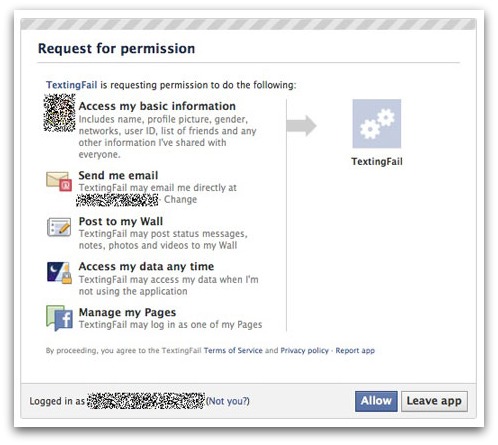This screenshot has width=498, height=445.
Task: Click the Leave app button
Action: click(x=434, y=401)
